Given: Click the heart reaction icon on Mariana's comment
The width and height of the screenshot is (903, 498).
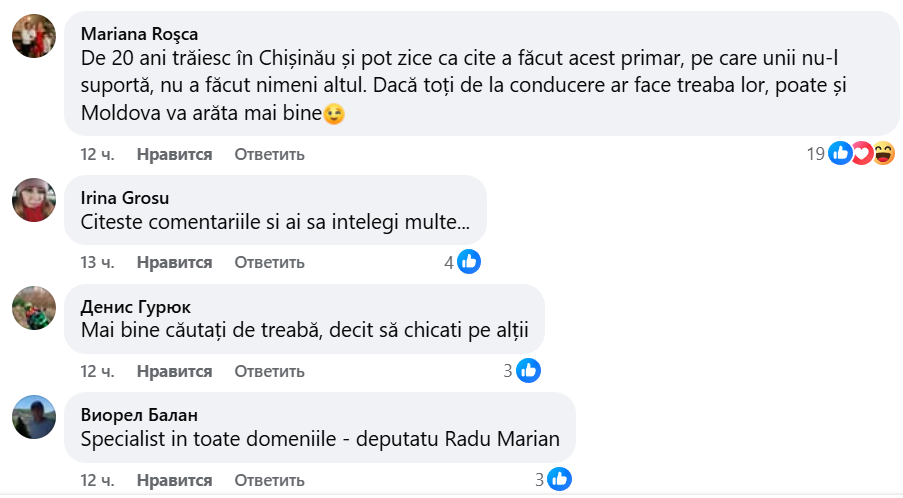Looking at the screenshot, I should tap(862, 154).
